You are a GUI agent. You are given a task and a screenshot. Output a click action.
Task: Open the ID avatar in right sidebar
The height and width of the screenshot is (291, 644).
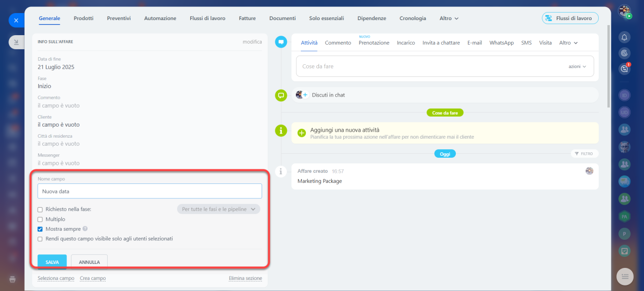pos(624,95)
